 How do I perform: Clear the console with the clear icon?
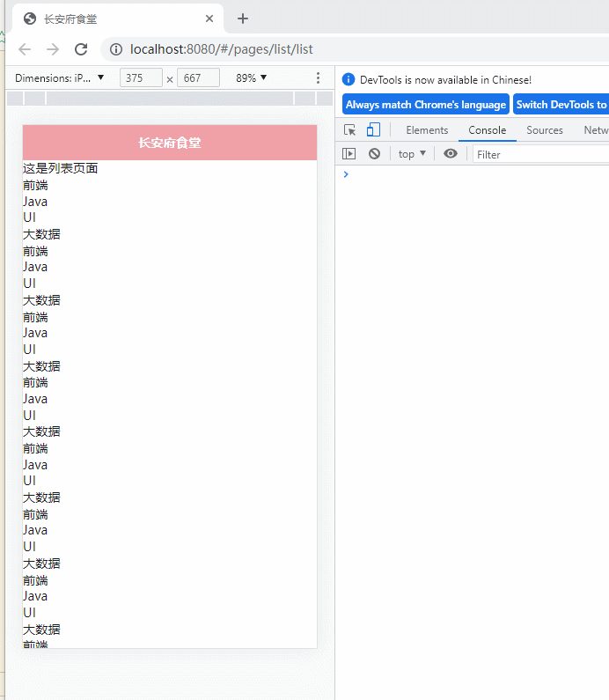(374, 154)
